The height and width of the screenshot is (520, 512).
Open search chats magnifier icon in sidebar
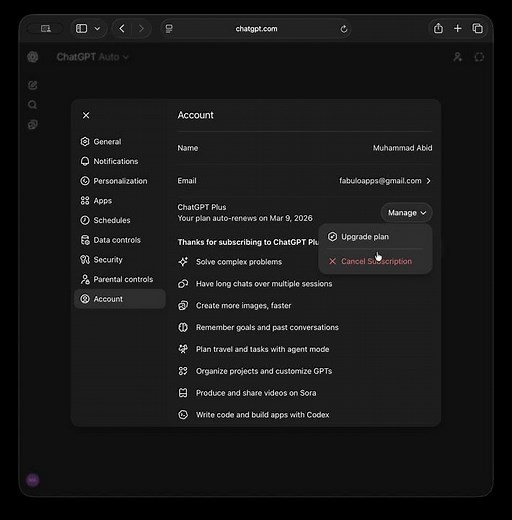33,105
